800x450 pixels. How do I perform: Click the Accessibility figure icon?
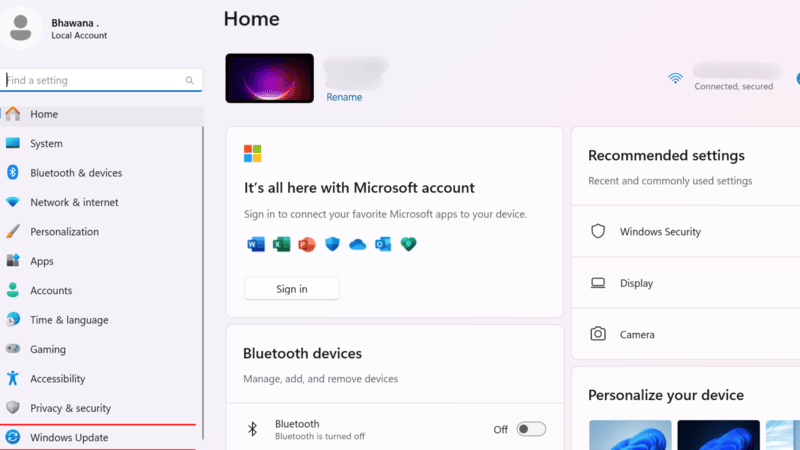(13, 378)
